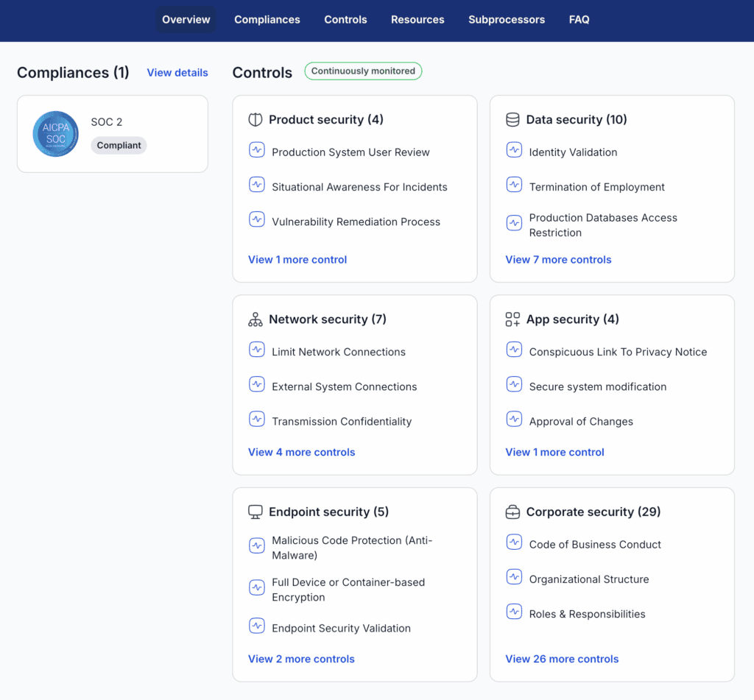Open the Vulnerability Remediation Process control
The image size is (754, 700).
pyautogui.click(x=356, y=222)
